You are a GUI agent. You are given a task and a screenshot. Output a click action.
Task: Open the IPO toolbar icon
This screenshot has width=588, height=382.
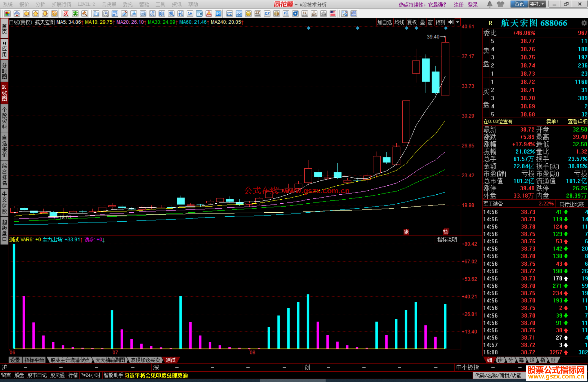point(218,14)
